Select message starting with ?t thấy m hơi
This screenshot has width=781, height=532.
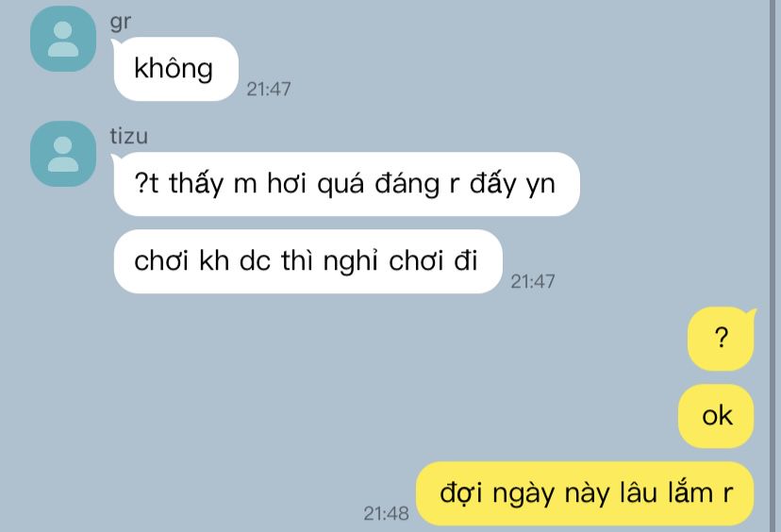click(x=347, y=184)
